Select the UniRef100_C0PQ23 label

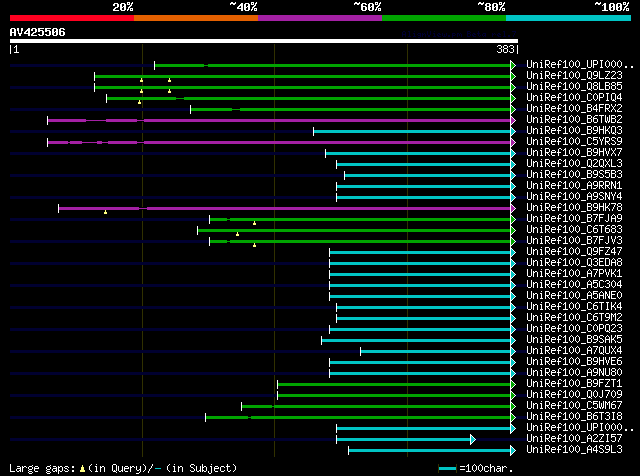pyautogui.click(x=574, y=329)
